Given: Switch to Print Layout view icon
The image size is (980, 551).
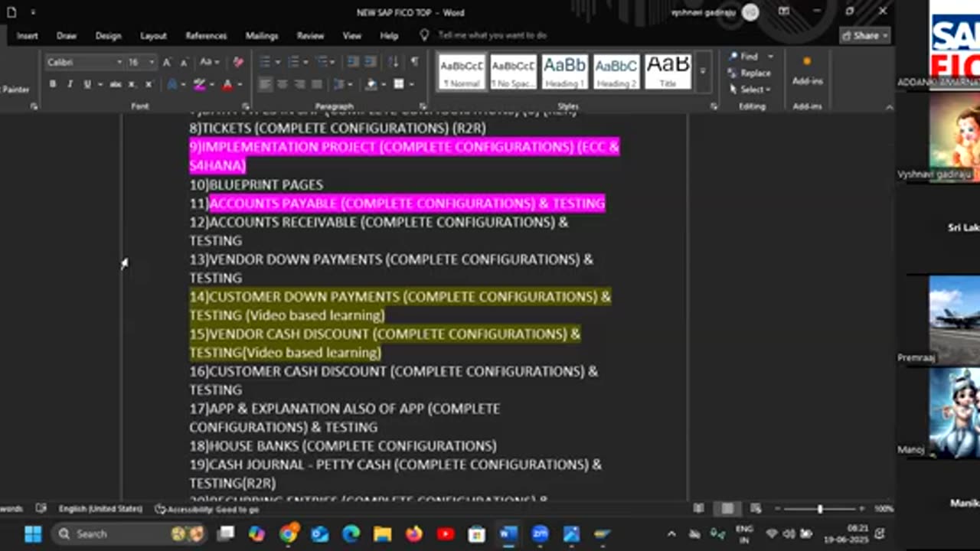Looking at the screenshot, I should click(727, 509).
